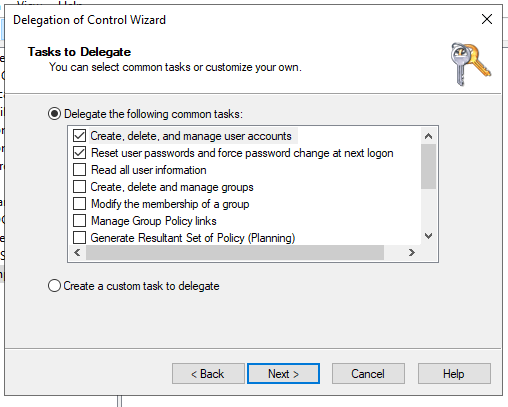Check Manage Group Policy links

click(80, 221)
